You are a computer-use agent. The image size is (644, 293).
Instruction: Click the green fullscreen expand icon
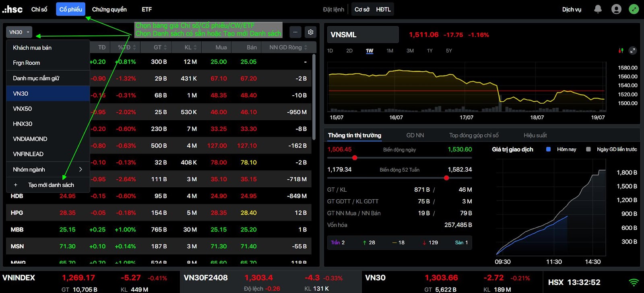click(x=634, y=9)
